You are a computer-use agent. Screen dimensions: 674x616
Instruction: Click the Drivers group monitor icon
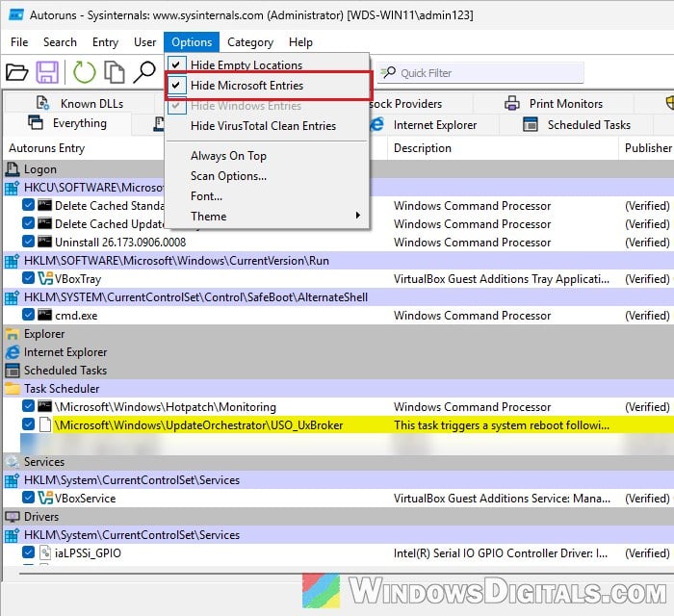click(x=12, y=516)
